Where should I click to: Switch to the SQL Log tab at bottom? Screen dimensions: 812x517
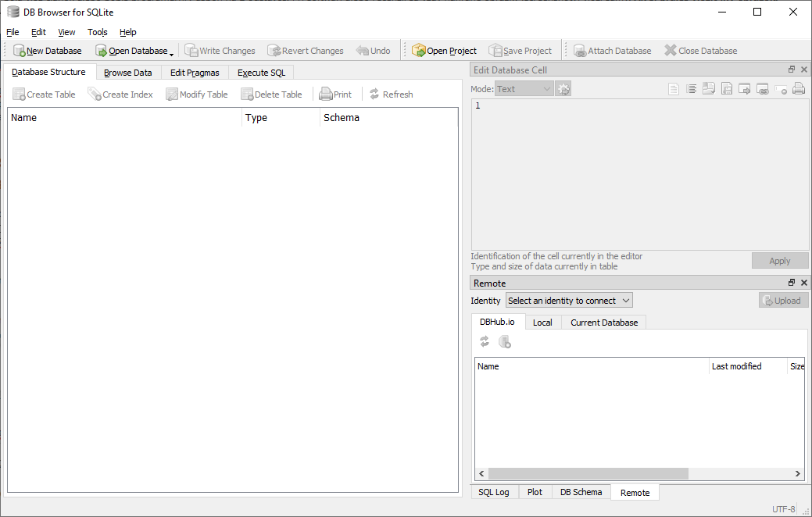(494, 492)
